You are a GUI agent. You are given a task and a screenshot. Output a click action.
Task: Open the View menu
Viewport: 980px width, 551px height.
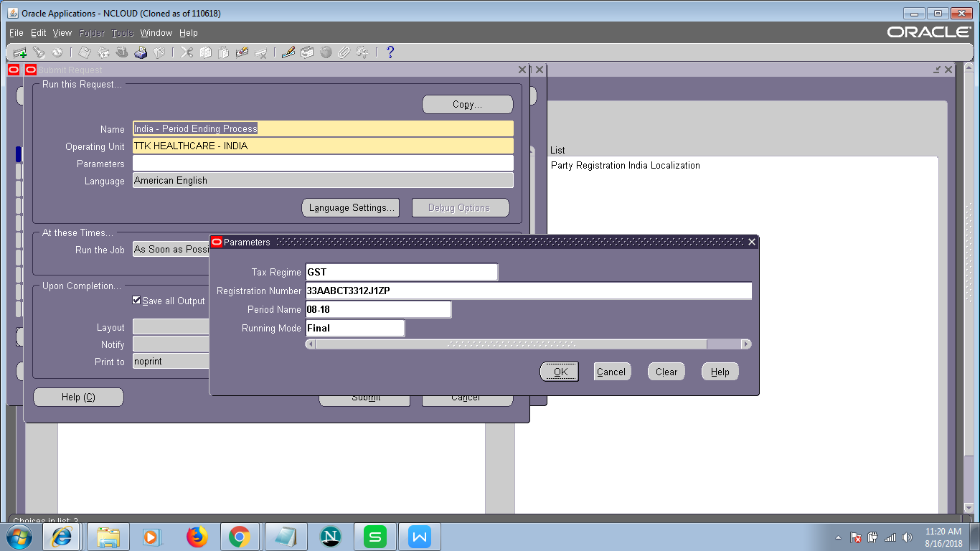pyautogui.click(x=62, y=33)
